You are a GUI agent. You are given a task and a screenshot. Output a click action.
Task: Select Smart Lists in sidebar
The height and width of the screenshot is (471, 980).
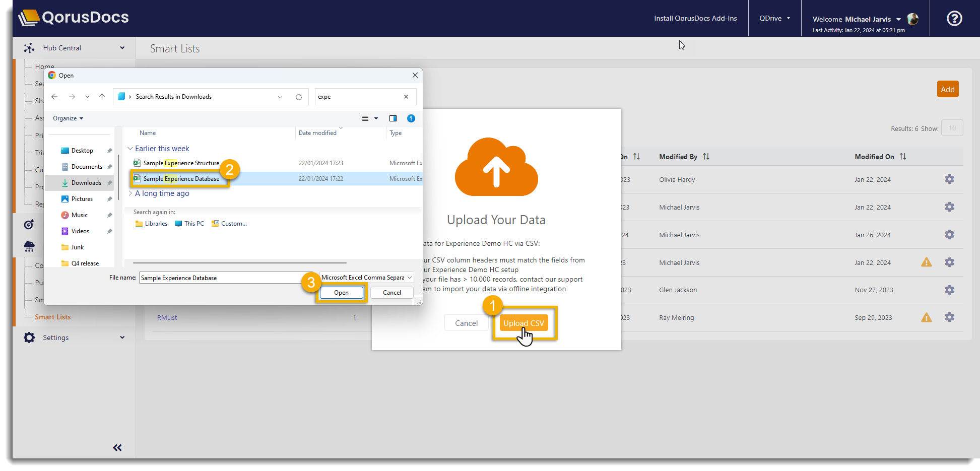53,317
